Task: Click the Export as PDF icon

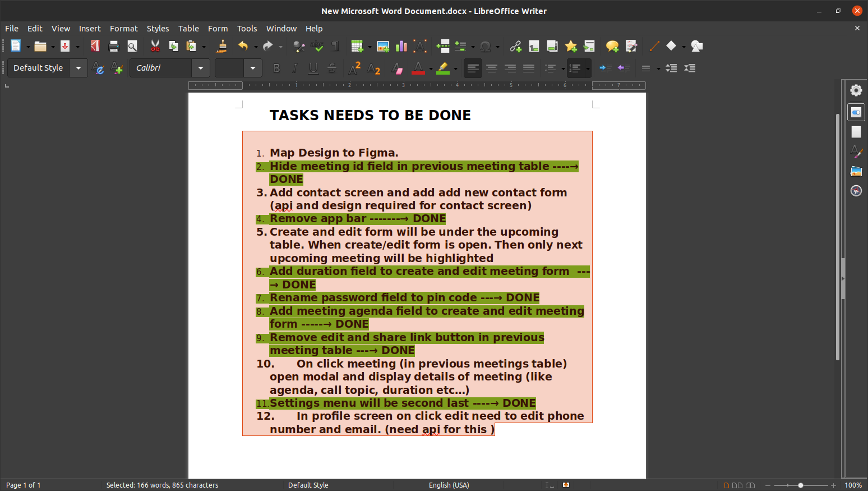Action: (95, 46)
